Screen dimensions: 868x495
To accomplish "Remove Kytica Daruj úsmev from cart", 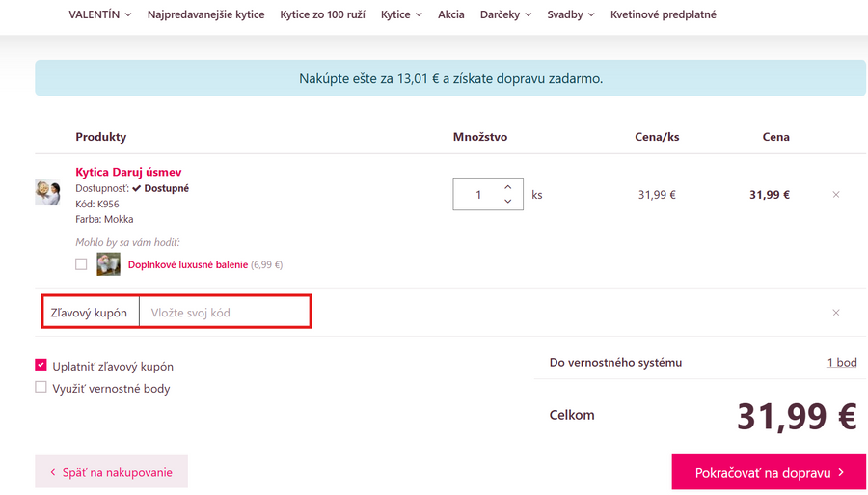I will click(x=836, y=195).
